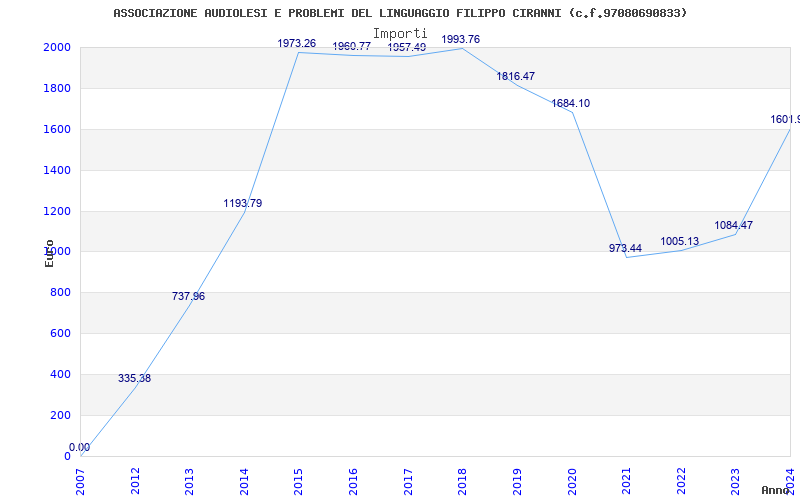Screen dimensions: 800x500
Task: Select the 800 Euro axis tick label
Action: (x=60, y=292)
